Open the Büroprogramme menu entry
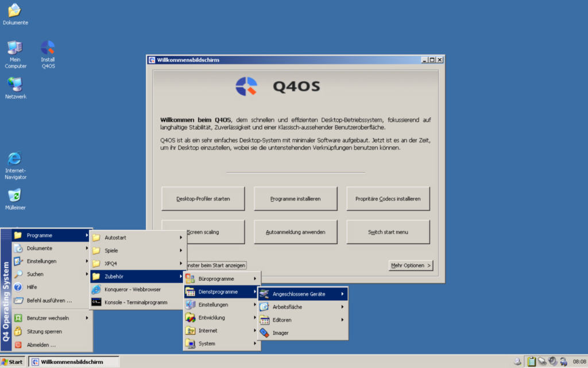 coord(217,278)
